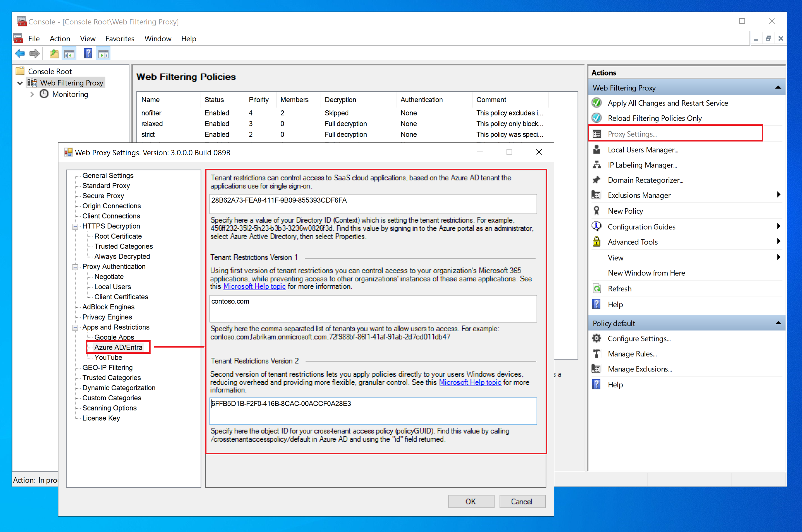Click the allowed tenants field containing contoso.com

pos(373,309)
